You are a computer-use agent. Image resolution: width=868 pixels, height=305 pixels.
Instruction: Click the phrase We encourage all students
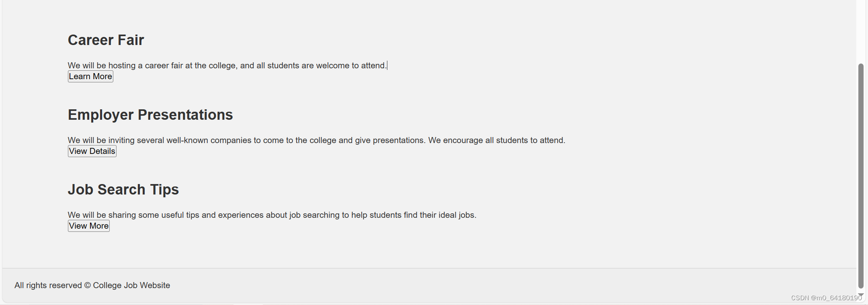(x=478, y=140)
